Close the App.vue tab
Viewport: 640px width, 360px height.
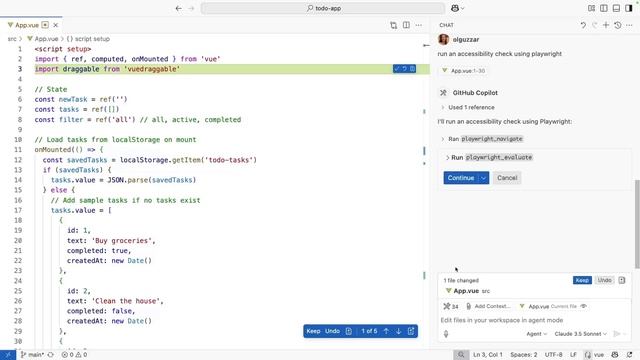click(x=56, y=25)
